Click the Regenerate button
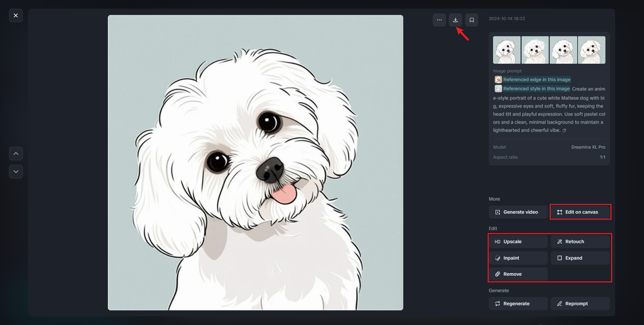Viewport: 644px width, 325px height. (x=518, y=303)
